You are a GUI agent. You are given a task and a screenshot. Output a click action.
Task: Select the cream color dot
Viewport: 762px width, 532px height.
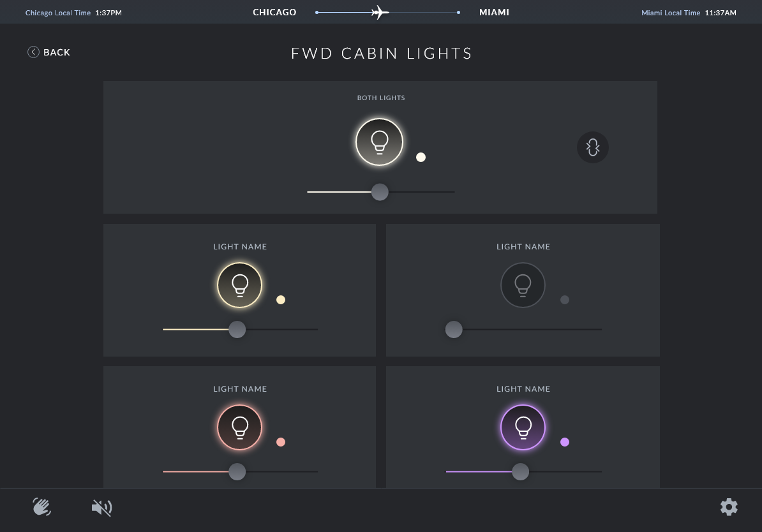tap(281, 300)
